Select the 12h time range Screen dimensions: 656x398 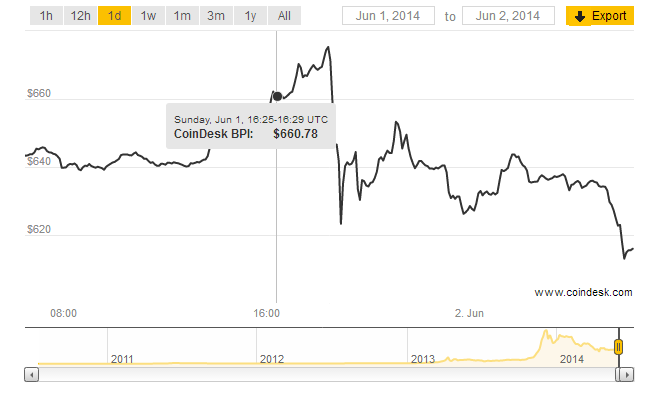coord(80,16)
